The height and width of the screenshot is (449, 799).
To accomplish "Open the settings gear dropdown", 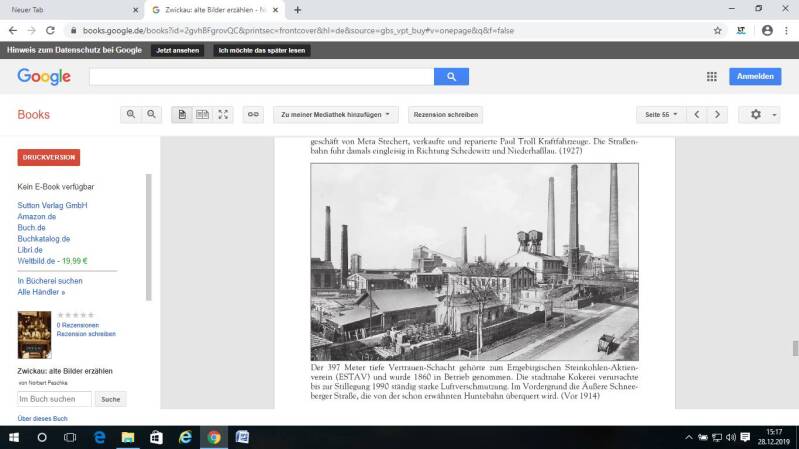I will point(759,115).
